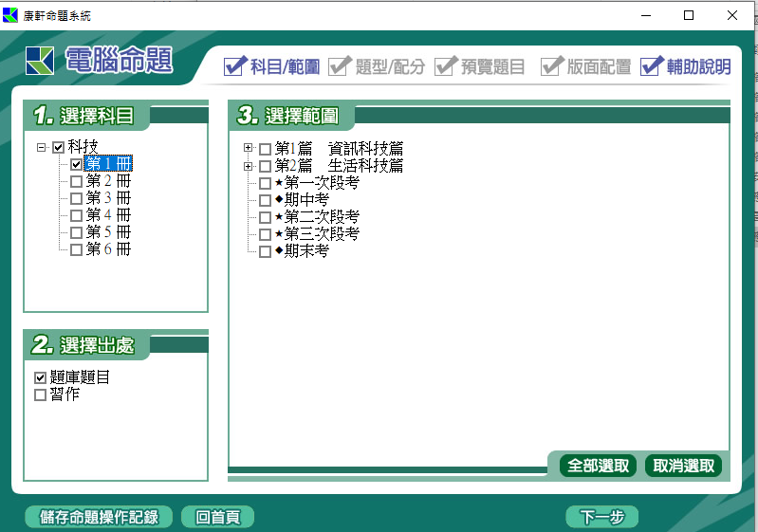Click the 習作 label text
The width and height of the screenshot is (758, 532).
click(x=65, y=394)
